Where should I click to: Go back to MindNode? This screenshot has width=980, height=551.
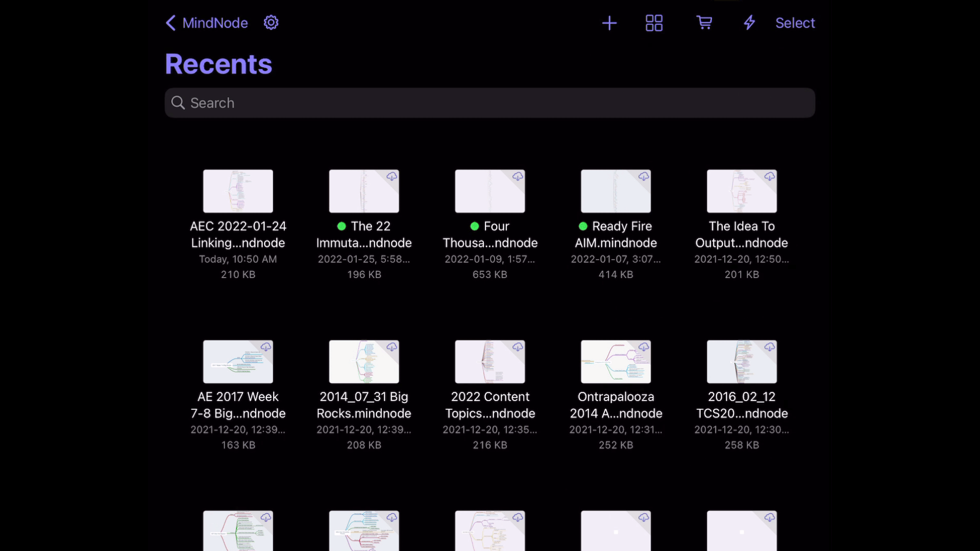[x=207, y=23]
